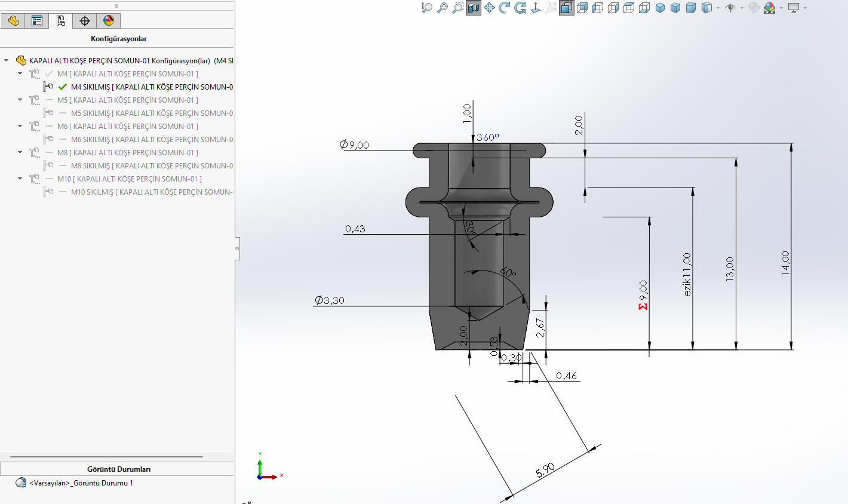Open the DisplayManager color ball tab
This screenshot has height=504, width=848.
(109, 21)
